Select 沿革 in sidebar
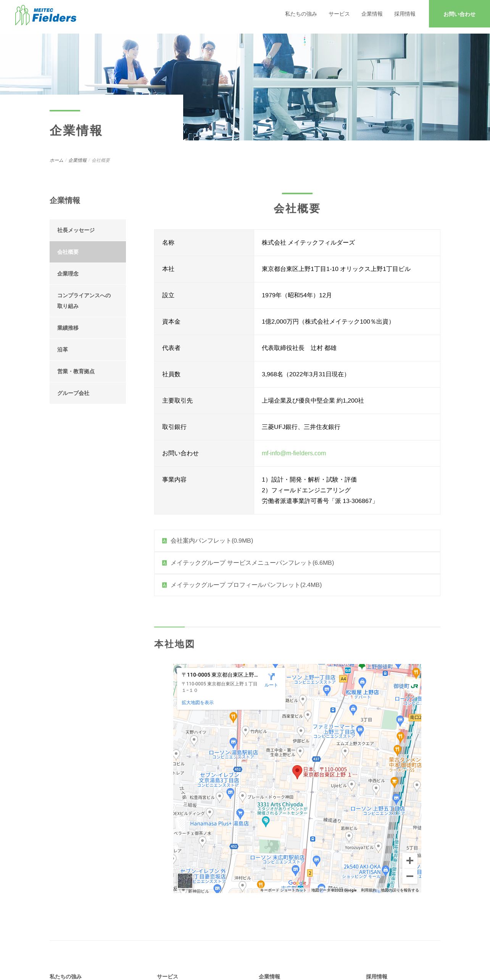 (x=87, y=350)
